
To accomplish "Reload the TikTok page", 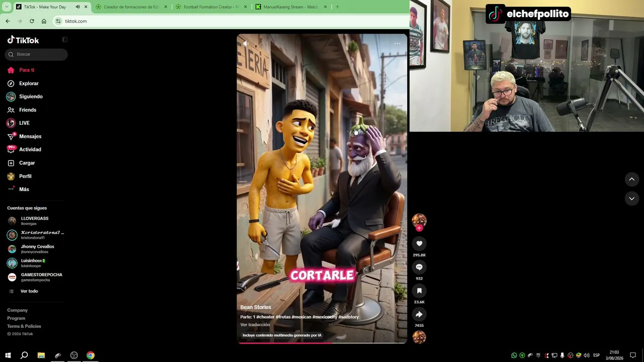I will click(x=32, y=21).
